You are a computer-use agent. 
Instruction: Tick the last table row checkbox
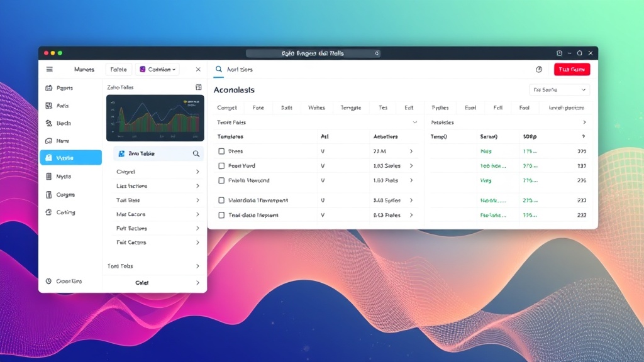(221, 215)
